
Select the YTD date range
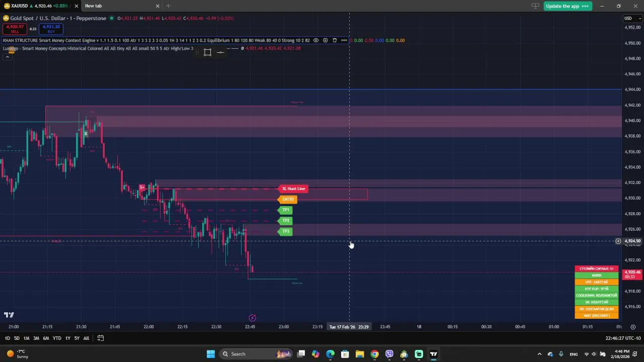pyautogui.click(x=57, y=338)
